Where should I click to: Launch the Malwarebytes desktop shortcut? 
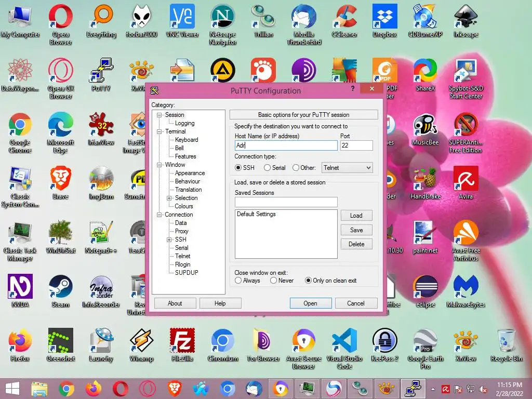[466, 290]
